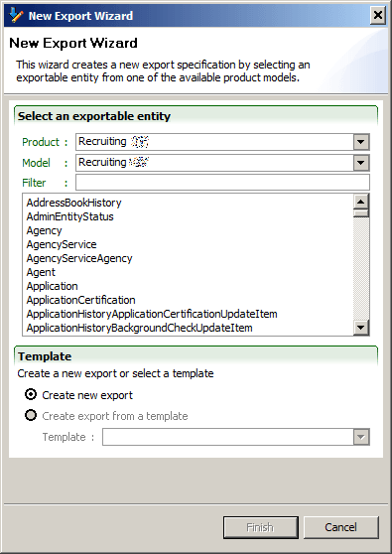Focus the Filter text field

point(222,183)
